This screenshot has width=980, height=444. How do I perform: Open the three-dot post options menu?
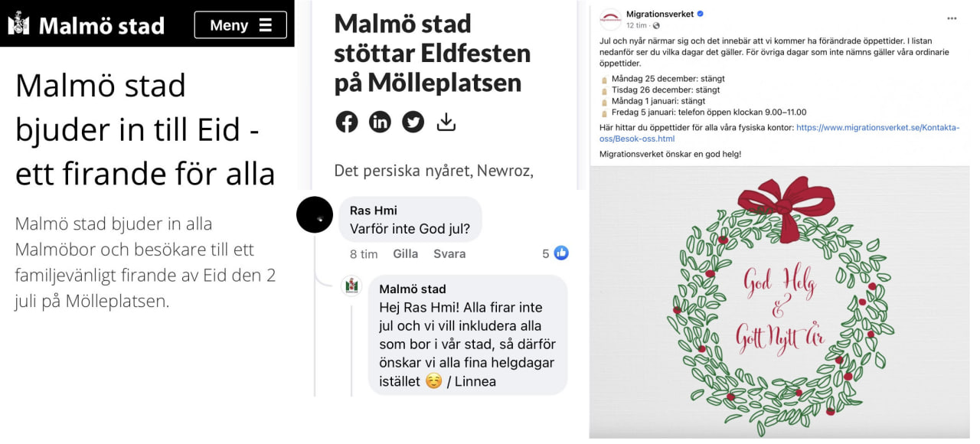click(952, 18)
